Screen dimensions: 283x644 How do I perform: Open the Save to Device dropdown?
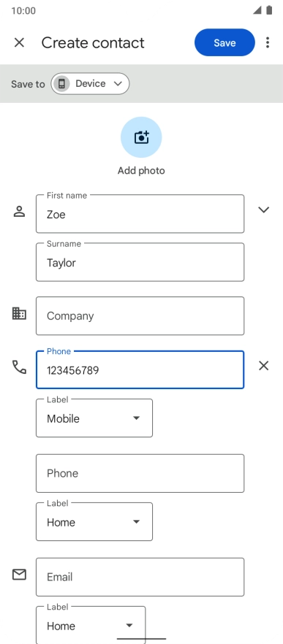[90, 84]
